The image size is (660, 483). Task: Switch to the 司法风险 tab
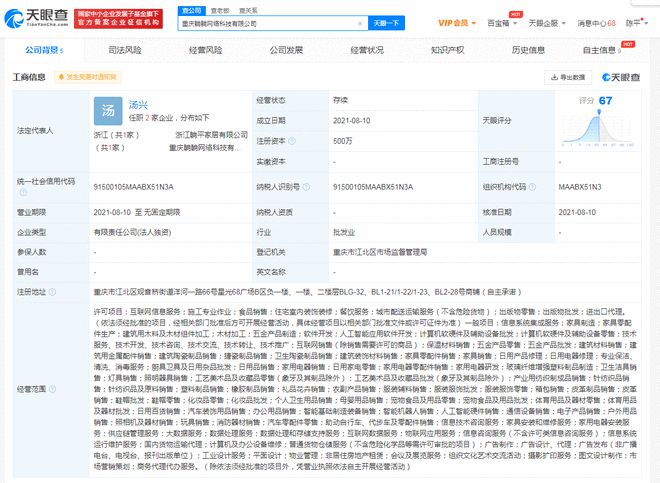click(x=124, y=48)
